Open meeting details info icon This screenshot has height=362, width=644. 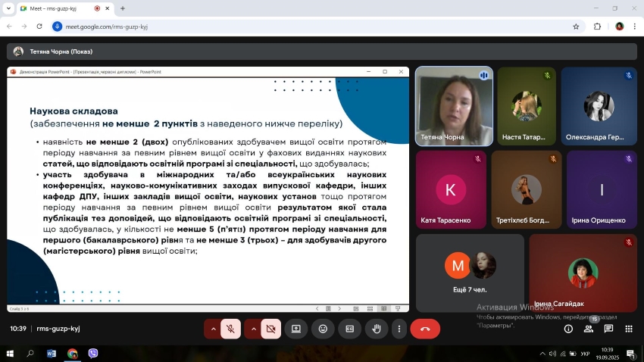[568, 329]
